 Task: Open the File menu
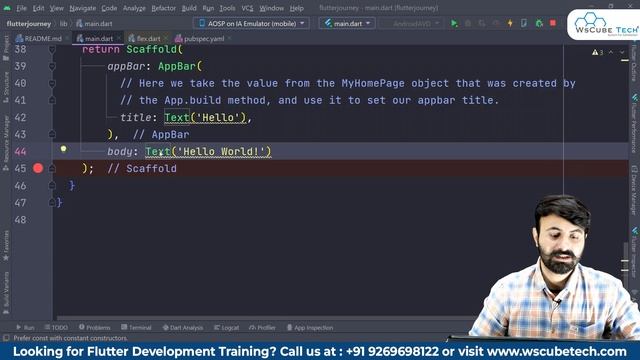pyautogui.click(x=21, y=8)
